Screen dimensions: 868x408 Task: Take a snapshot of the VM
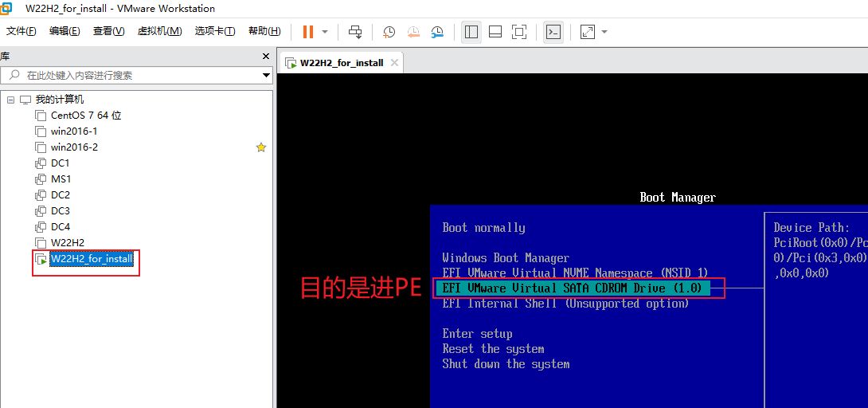click(389, 32)
